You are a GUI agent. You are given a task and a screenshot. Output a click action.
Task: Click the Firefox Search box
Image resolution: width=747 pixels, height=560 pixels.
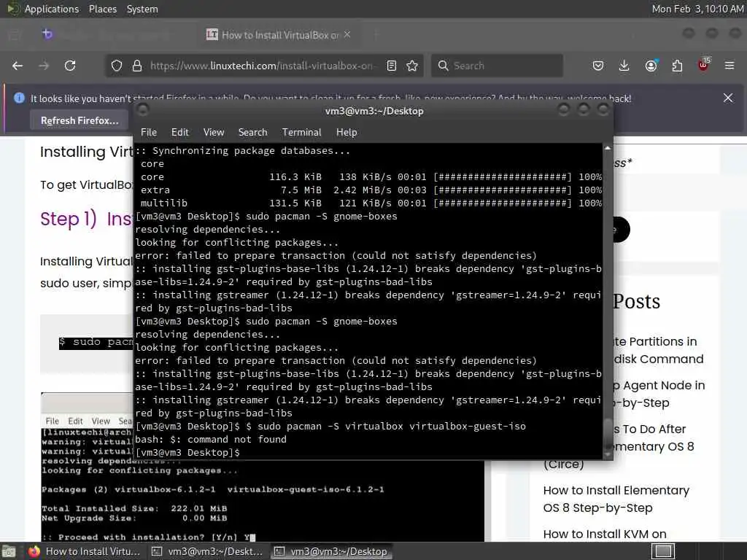[x=497, y=66]
